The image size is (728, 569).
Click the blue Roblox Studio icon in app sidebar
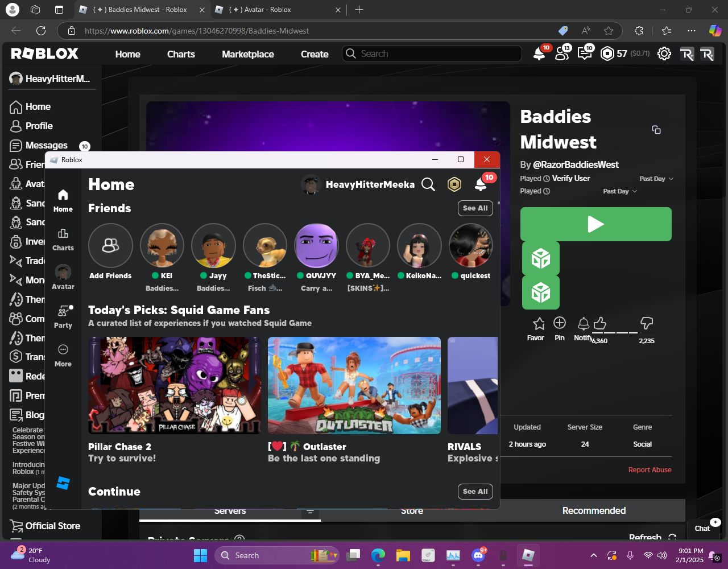63,483
